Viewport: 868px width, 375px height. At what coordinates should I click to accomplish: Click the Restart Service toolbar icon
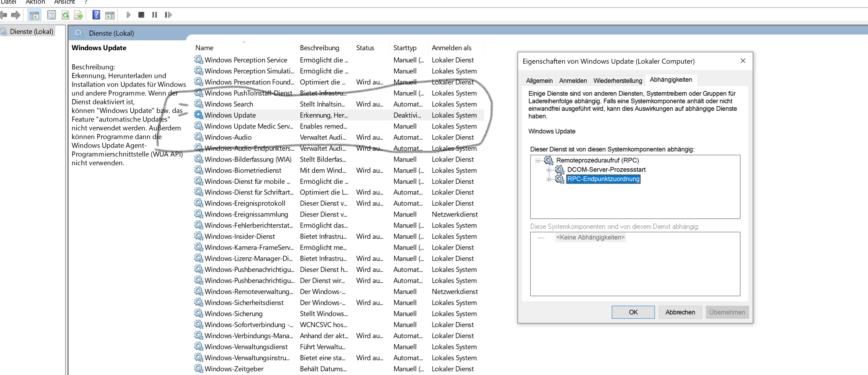point(168,15)
